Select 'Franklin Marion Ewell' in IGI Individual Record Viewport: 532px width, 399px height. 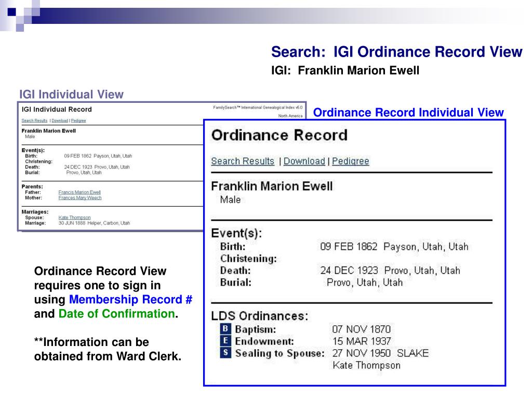click(x=48, y=130)
